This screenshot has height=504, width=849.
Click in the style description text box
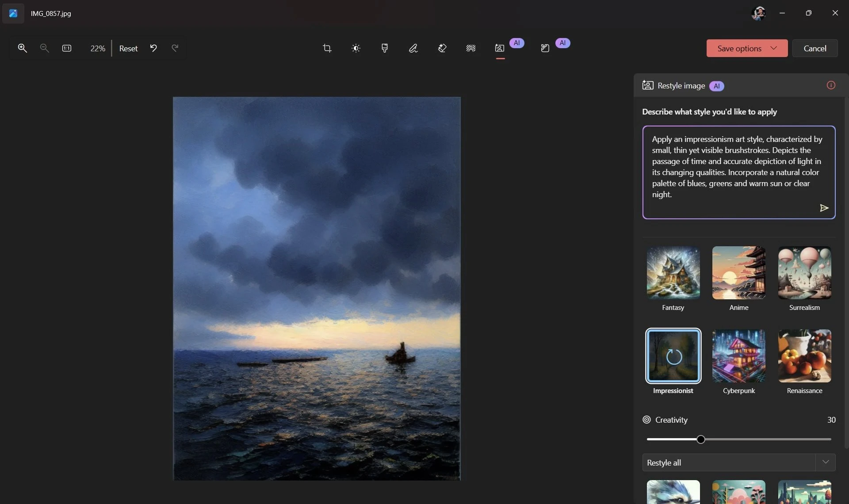coord(738,172)
